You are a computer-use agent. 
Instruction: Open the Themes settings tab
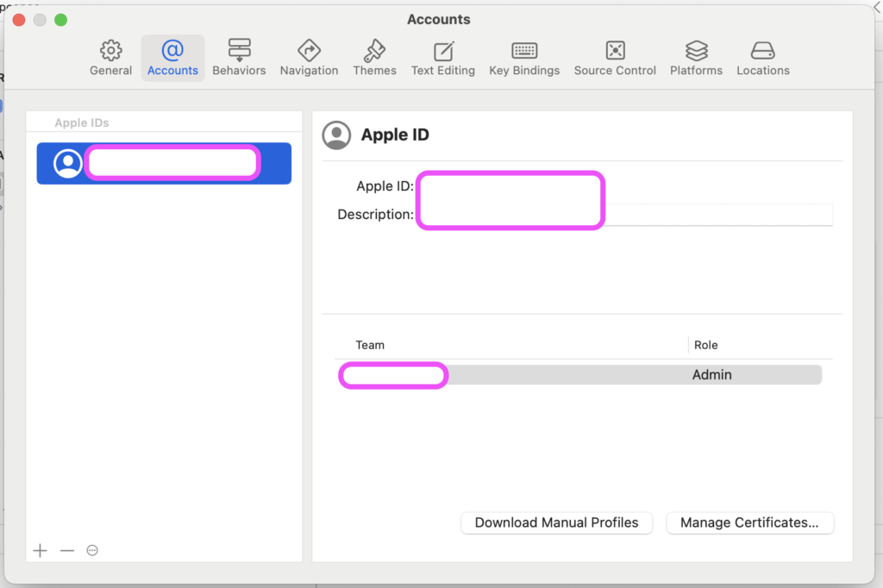click(374, 58)
